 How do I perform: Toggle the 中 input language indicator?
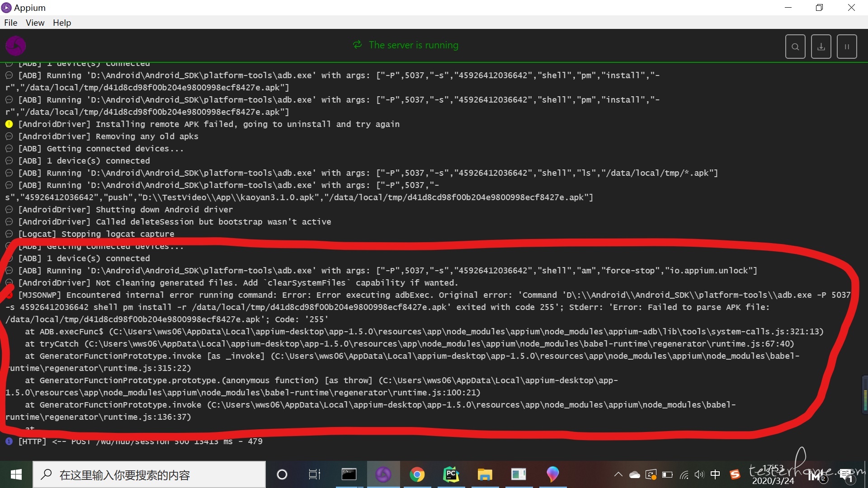716,474
